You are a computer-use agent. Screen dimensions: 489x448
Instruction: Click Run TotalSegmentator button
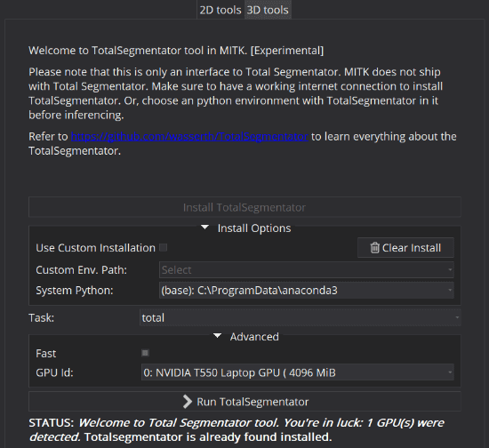point(244,402)
